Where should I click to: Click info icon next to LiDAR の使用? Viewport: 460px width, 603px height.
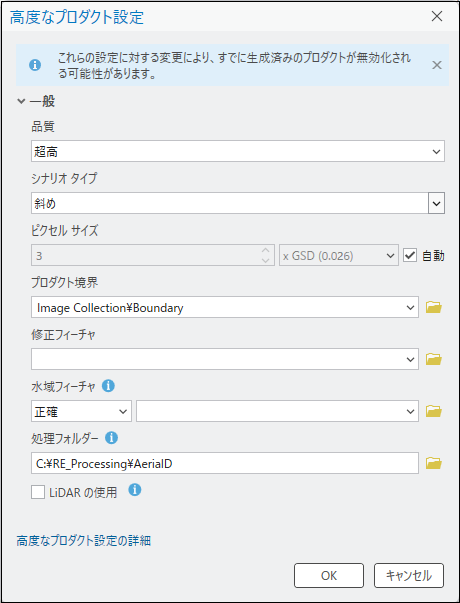click(135, 490)
